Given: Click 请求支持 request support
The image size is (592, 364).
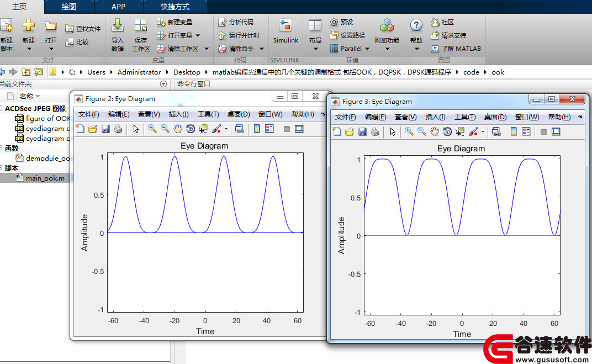Looking at the screenshot, I should click(x=448, y=35).
